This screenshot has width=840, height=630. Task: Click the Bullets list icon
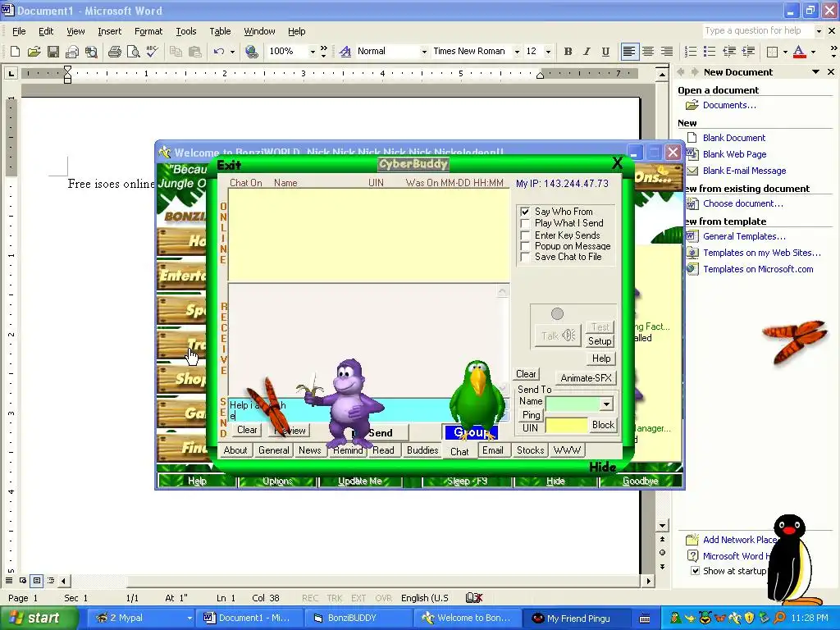(x=710, y=52)
